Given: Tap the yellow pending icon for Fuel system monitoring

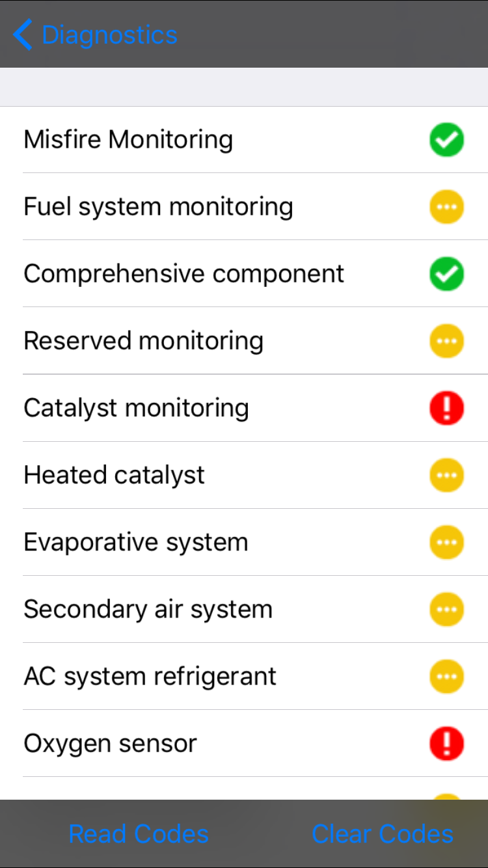Looking at the screenshot, I should (446, 207).
